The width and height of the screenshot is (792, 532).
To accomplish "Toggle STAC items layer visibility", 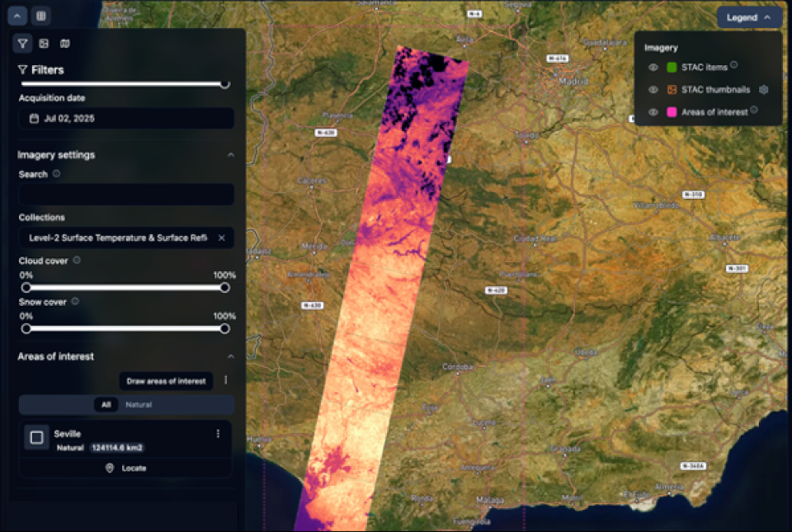I will tap(653, 67).
